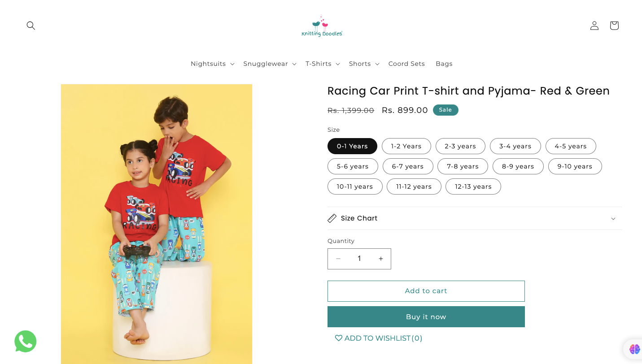
Task: Click the ruler icon beside Size Chart
Action: 332,218
